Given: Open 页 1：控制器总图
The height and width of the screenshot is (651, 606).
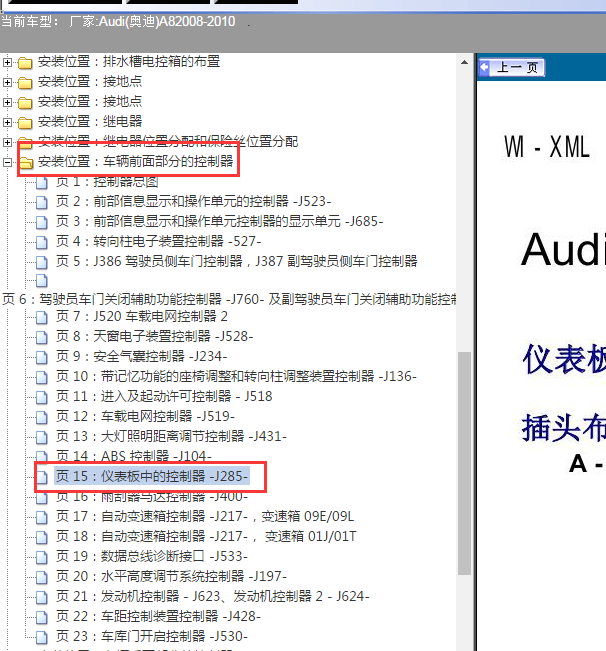Looking at the screenshot, I should click(107, 181).
